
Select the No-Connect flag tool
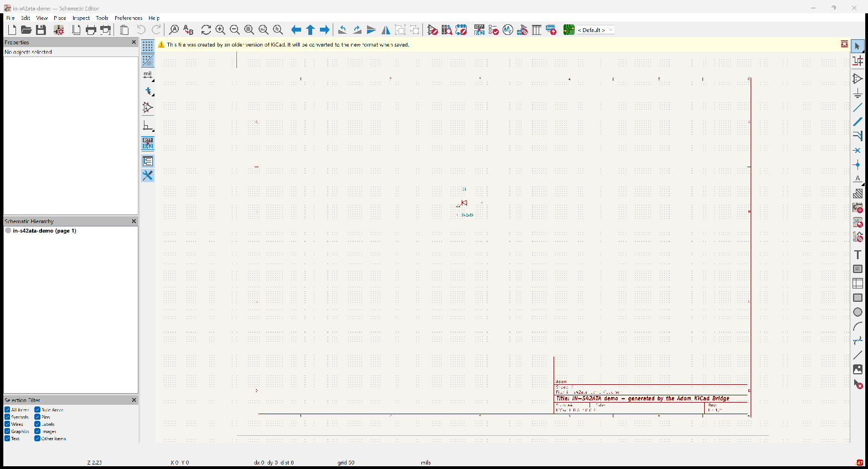857,150
